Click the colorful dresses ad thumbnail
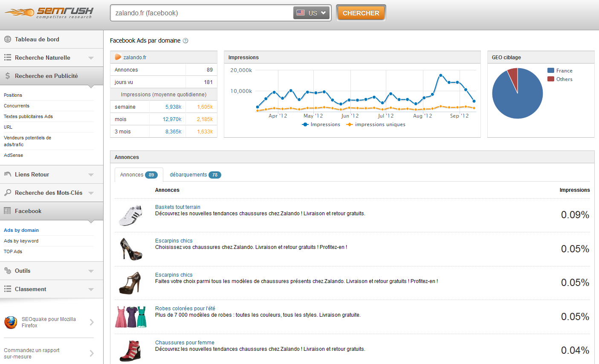This screenshot has height=364, width=599. click(131, 317)
